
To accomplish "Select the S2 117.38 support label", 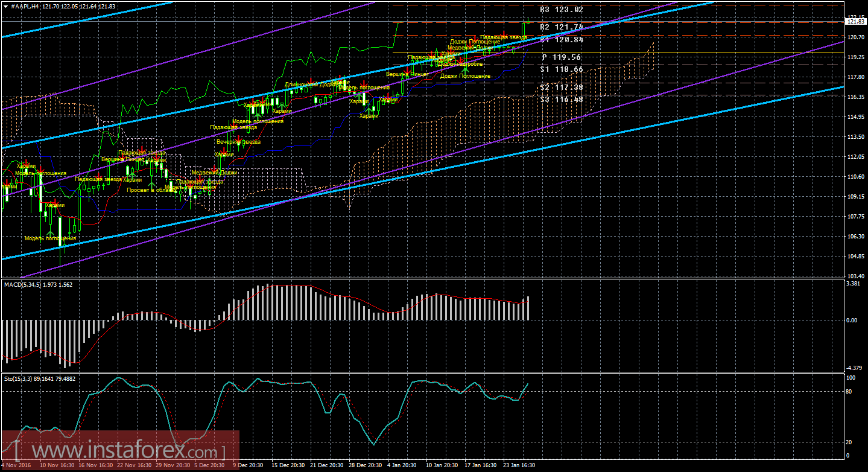I will [562, 87].
